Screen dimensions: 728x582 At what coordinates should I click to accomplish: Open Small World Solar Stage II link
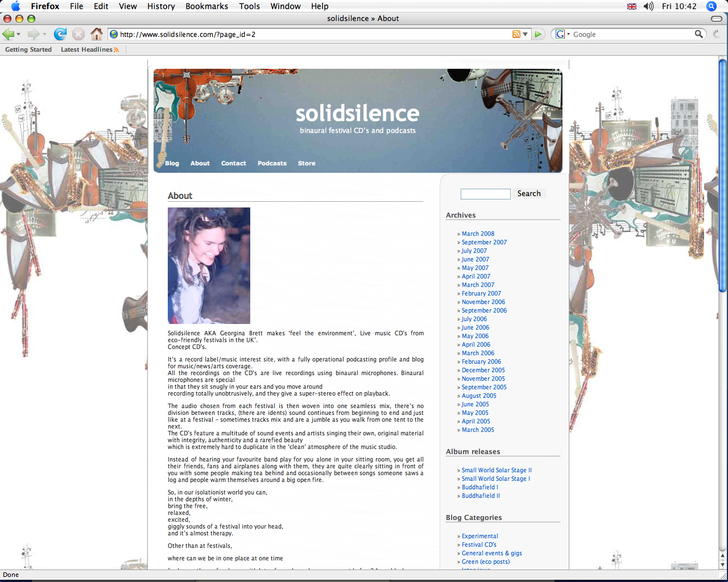pos(497,470)
